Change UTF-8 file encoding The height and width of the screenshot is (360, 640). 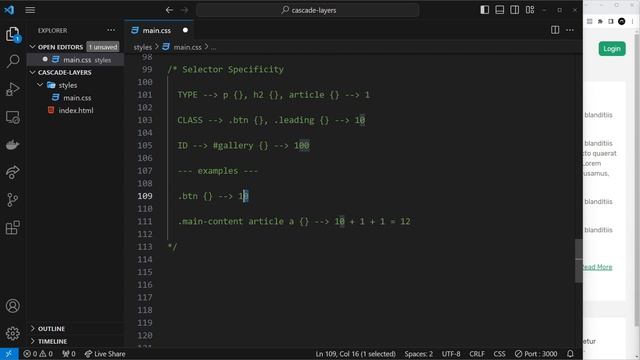pos(451,353)
